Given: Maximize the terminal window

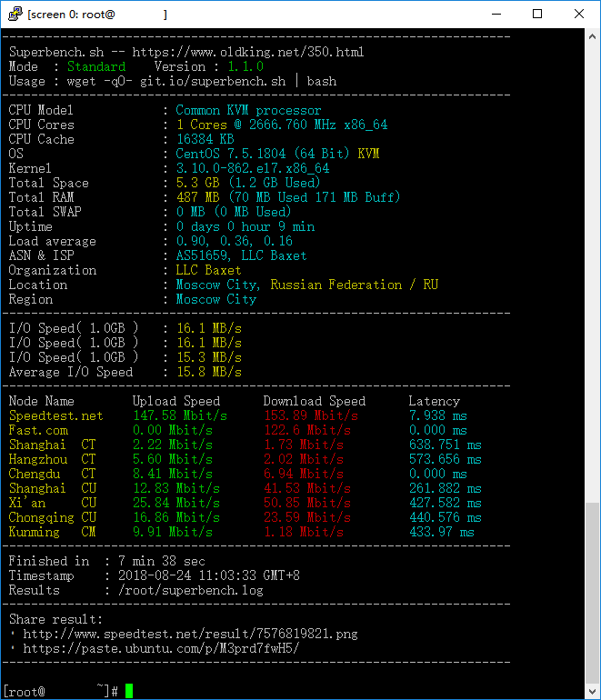Looking at the screenshot, I should 537,14.
